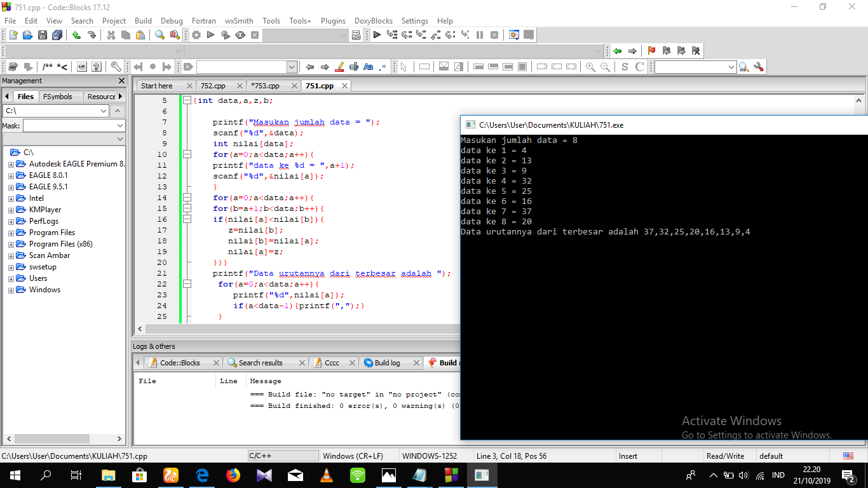The width and height of the screenshot is (868, 488).
Task: Start debugger with Debug/Continue icon
Action: pyautogui.click(x=377, y=35)
